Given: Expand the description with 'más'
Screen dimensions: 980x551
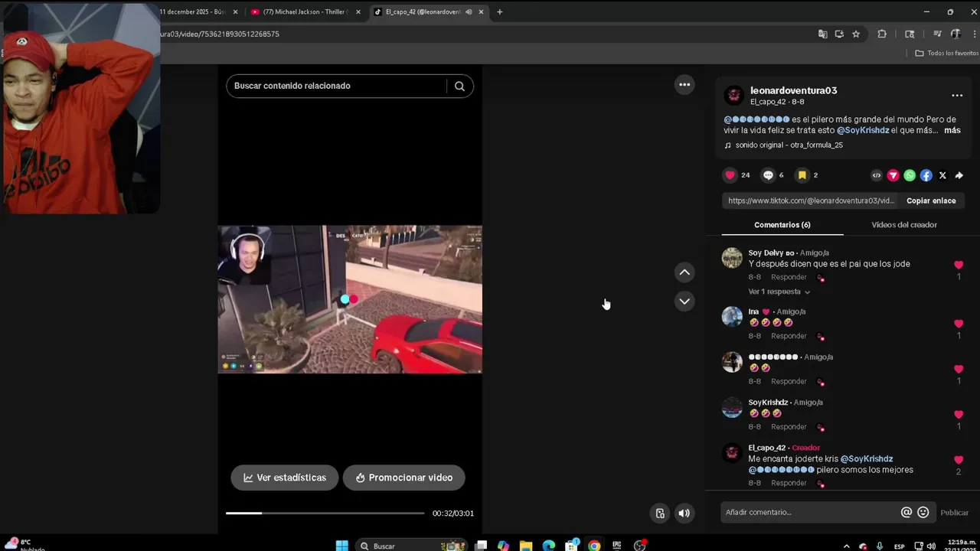Looking at the screenshot, I should (x=952, y=131).
